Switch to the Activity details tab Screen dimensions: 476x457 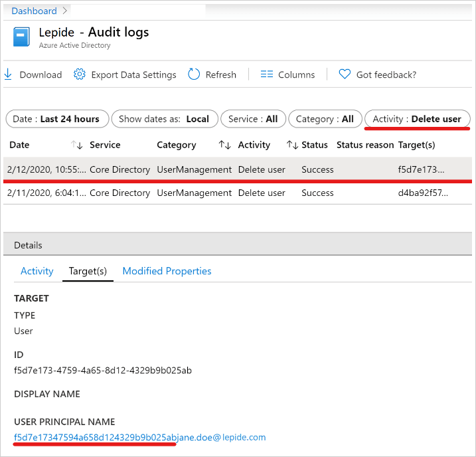point(37,271)
